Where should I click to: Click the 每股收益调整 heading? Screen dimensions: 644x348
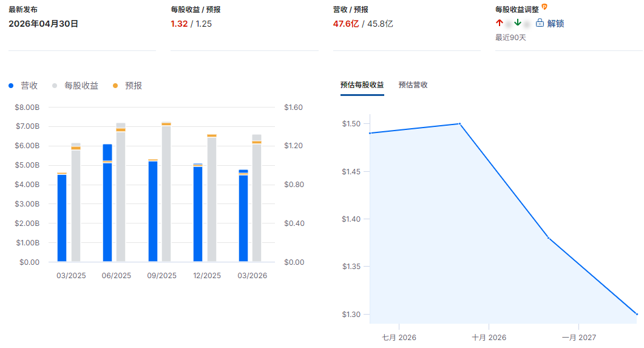[x=517, y=10]
